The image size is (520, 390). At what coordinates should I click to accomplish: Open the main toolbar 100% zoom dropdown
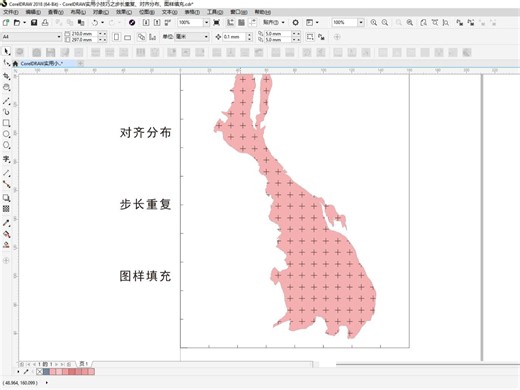click(x=206, y=23)
